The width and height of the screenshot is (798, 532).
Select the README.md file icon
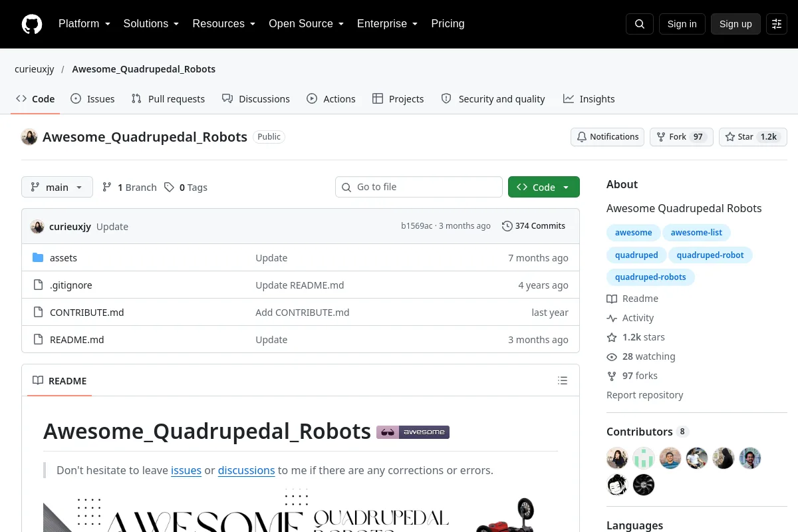38,340
